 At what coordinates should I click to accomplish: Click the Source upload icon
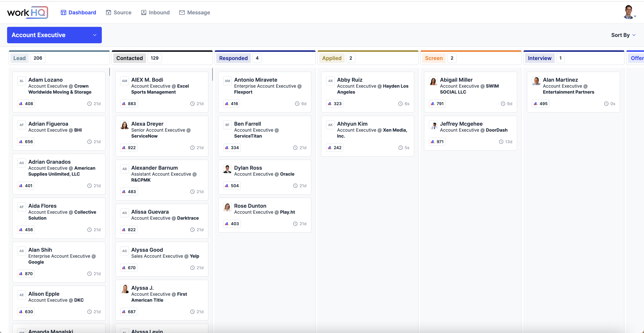pyautogui.click(x=108, y=12)
